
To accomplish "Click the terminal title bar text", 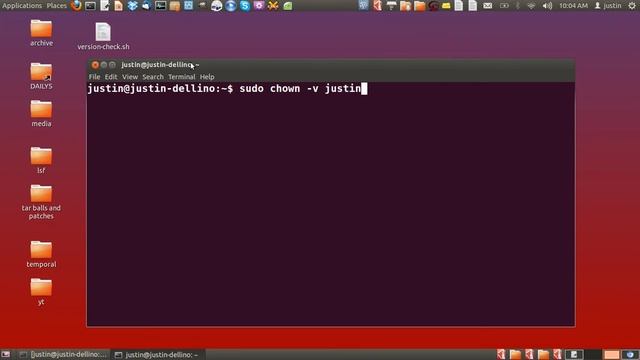I will (x=160, y=64).
